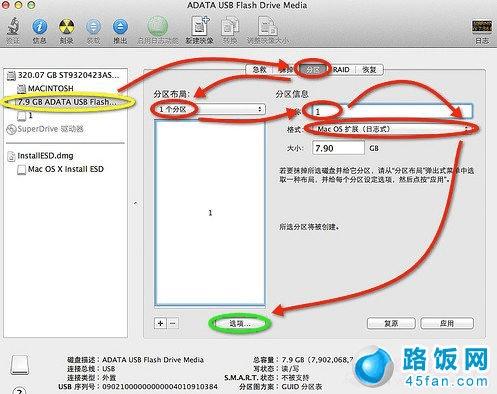Open the Format "Mac OS 扩展" dropdown
The image size is (497, 394).
click(392, 129)
